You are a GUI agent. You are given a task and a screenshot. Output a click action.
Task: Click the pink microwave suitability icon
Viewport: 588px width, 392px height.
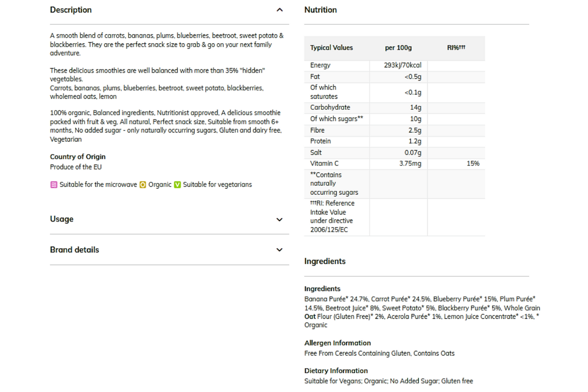click(54, 185)
